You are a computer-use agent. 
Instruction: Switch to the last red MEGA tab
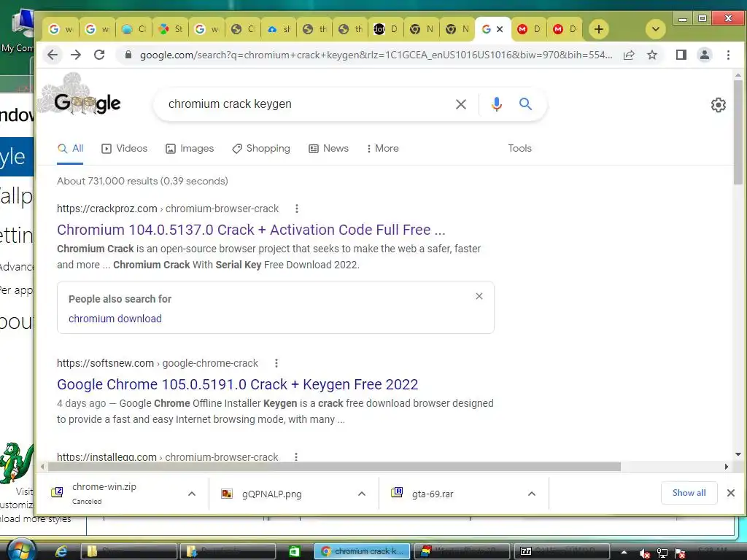point(565,29)
